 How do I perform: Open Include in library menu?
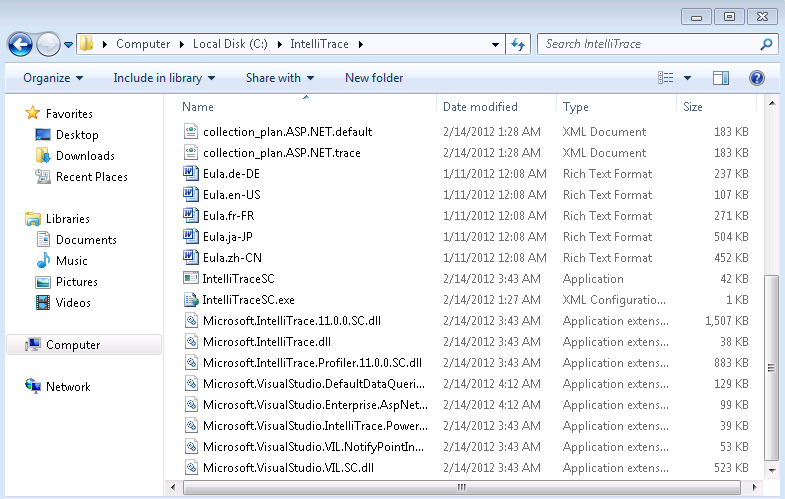click(164, 78)
